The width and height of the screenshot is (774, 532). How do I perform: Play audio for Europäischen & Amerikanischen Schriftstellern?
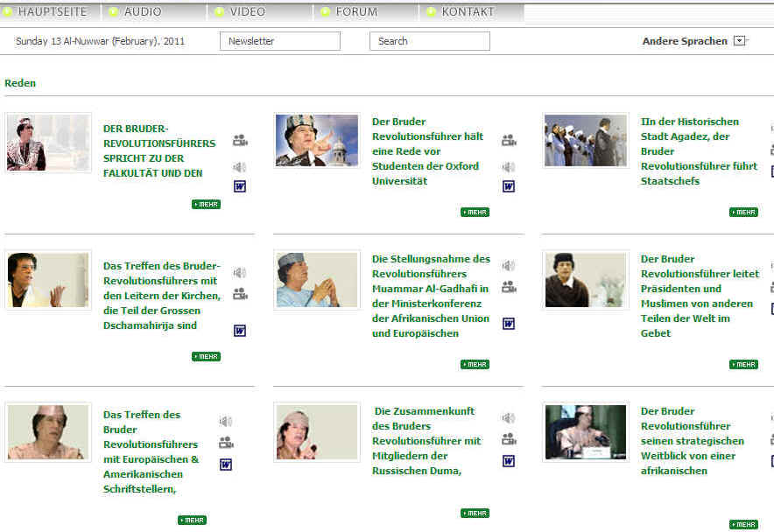pos(226,422)
